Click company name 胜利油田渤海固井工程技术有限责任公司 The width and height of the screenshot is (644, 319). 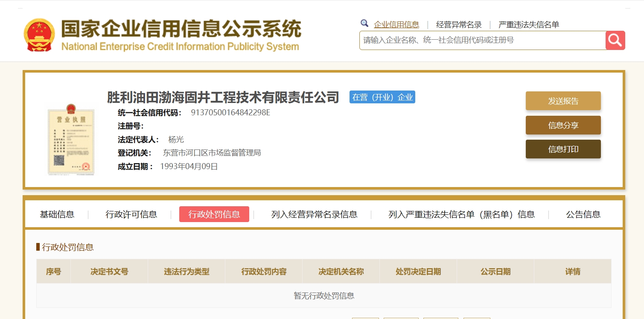pos(223,97)
